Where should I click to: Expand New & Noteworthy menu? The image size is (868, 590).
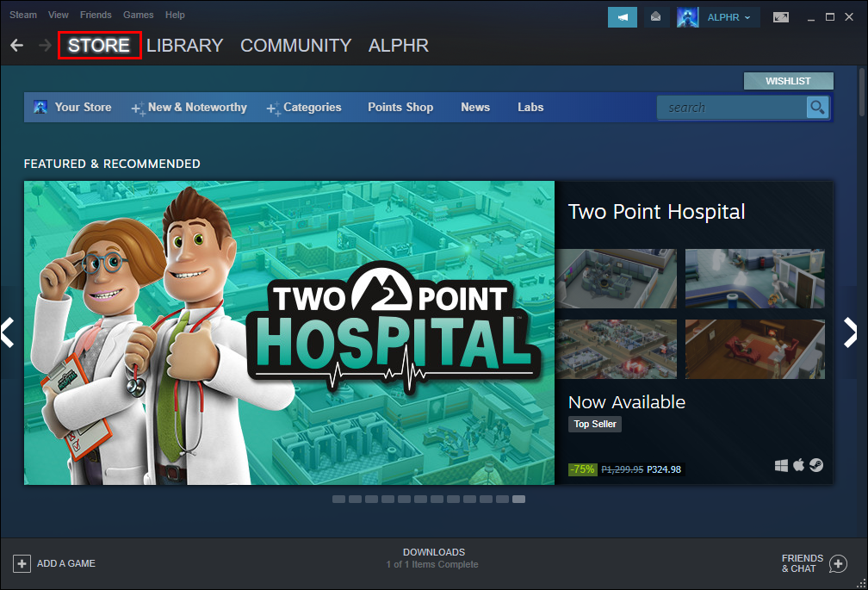click(x=189, y=108)
